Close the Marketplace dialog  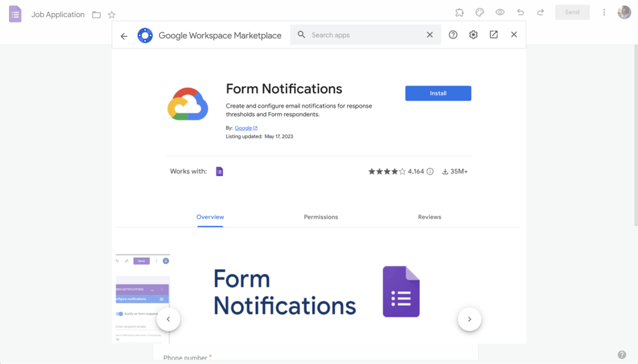(514, 34)
